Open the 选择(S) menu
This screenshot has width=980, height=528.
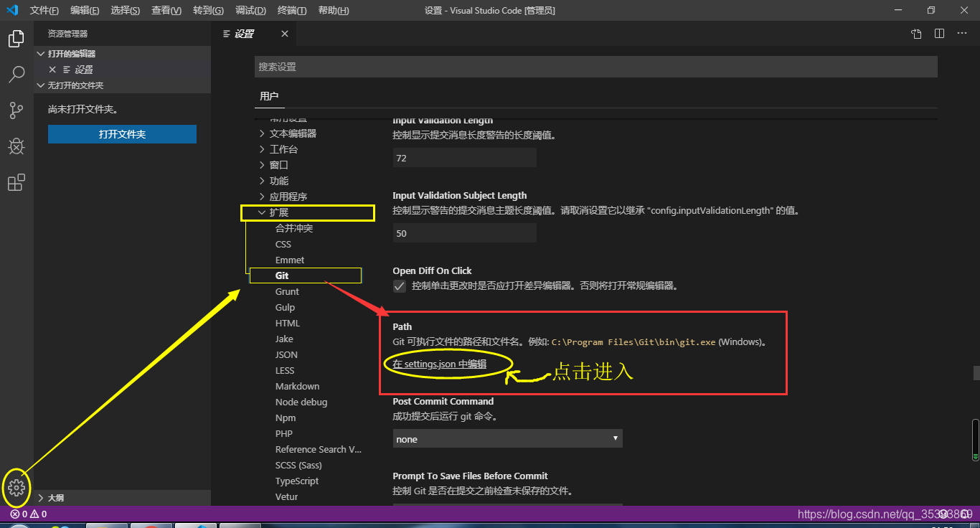coord(126,10)
